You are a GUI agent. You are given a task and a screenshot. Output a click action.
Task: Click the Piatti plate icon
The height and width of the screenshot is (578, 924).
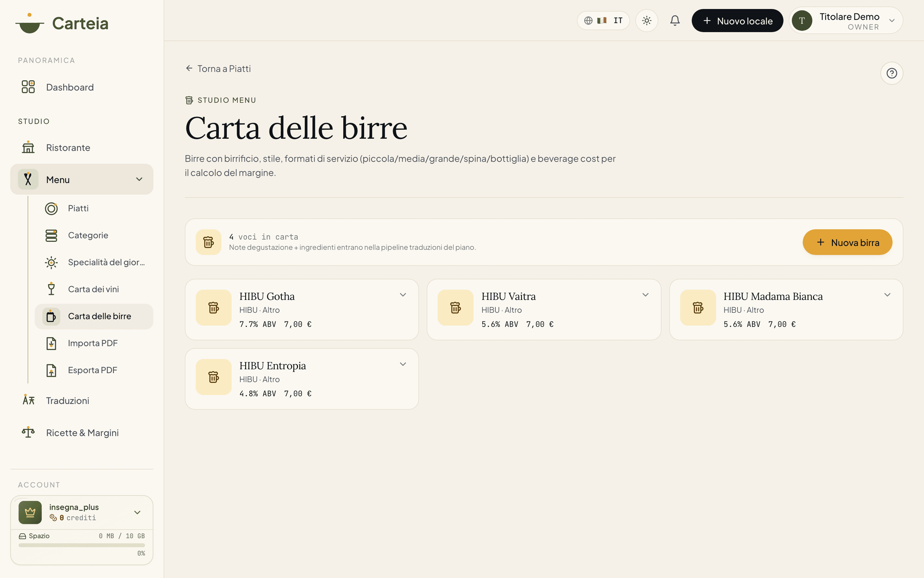coord(51,208)
